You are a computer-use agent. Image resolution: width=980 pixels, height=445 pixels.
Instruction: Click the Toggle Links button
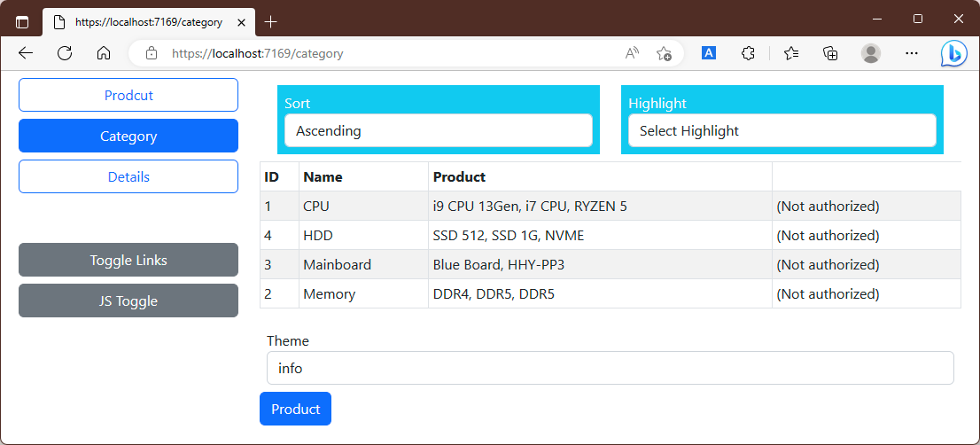pyautogui.click(x=128, y=260)
